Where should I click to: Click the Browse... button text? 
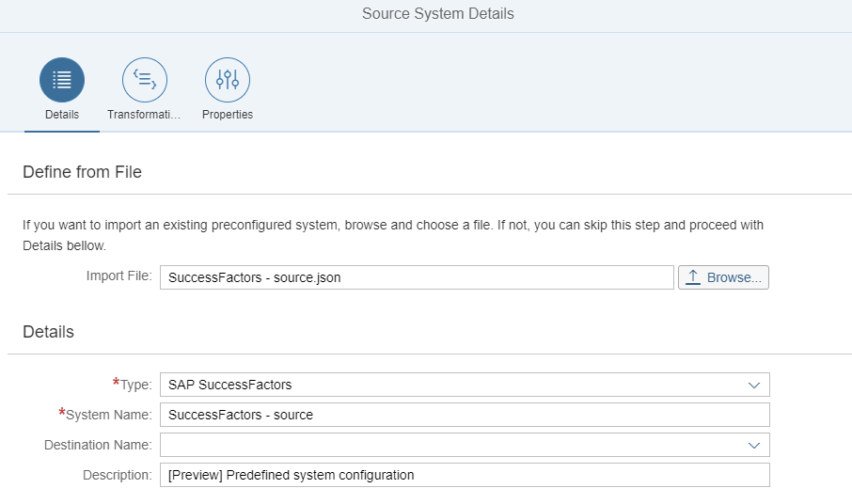pyautogui.click(x=734, y=277)
